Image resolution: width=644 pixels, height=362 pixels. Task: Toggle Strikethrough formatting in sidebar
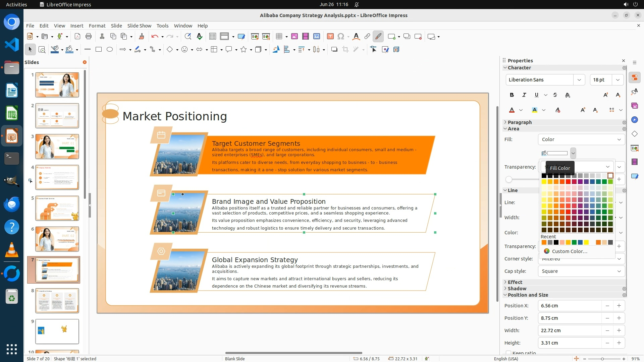tap(555, 95)
